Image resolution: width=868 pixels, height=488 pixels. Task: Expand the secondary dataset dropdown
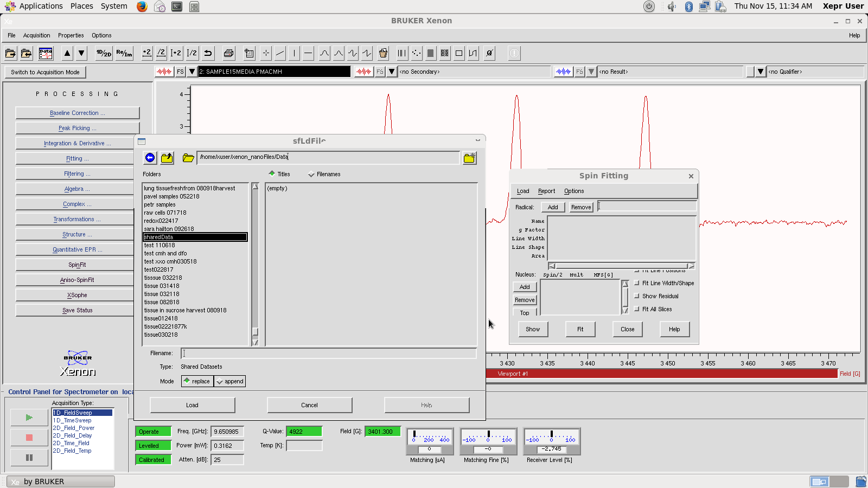tap(392, 72)
